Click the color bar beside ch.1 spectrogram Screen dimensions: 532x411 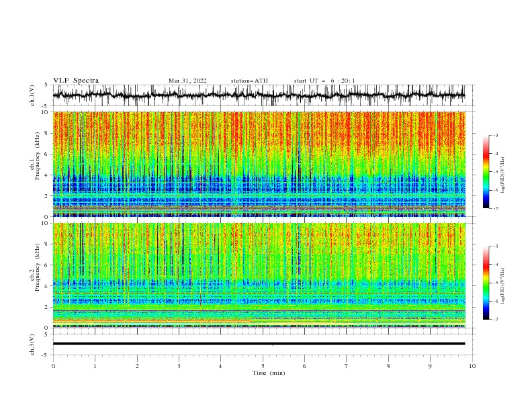coord(486,172)
